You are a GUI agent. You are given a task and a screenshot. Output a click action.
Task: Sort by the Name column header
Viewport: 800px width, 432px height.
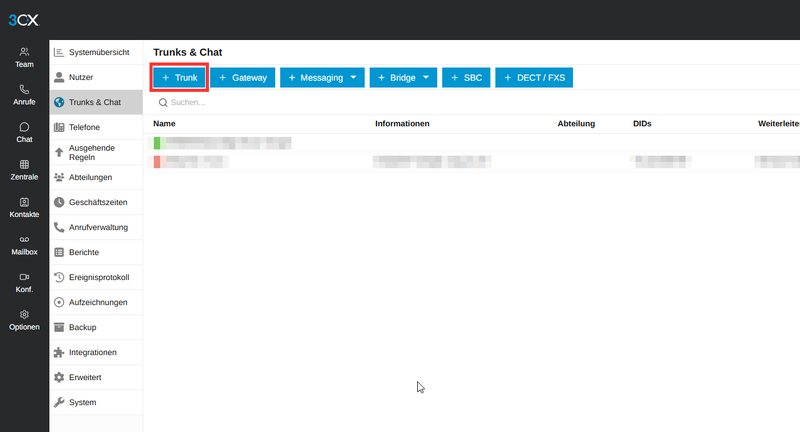(x=164, y=123)
